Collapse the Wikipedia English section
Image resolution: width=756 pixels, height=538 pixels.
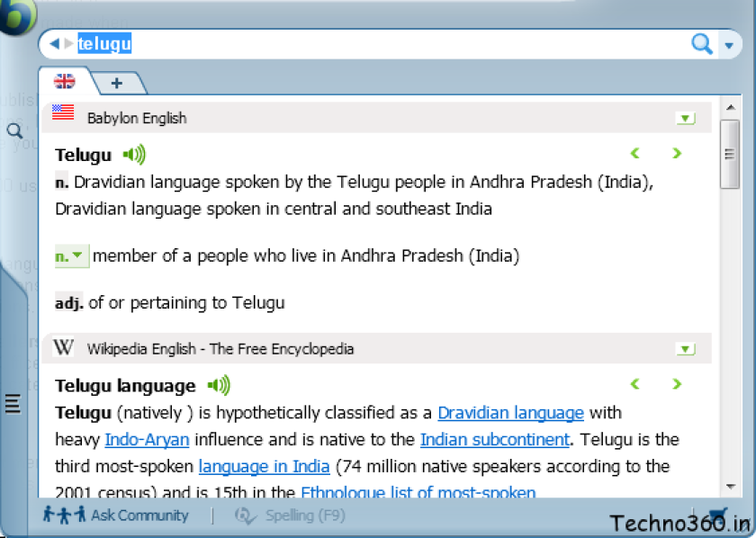pos(685,349)
